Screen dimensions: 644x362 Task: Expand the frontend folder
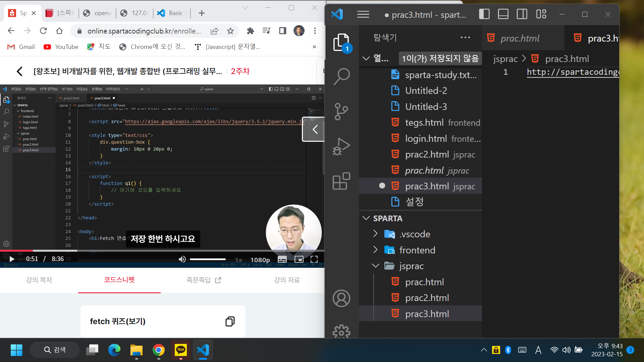pos(375,250)
